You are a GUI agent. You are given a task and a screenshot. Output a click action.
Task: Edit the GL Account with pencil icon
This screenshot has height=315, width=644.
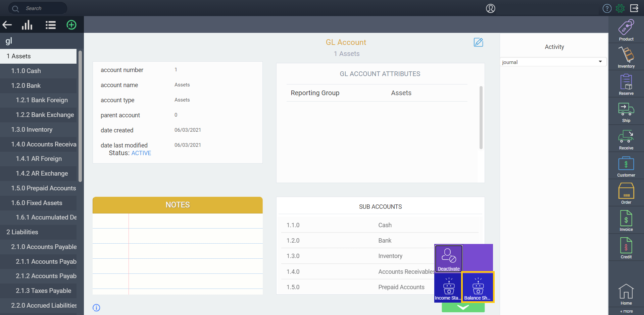coord(478,42)
